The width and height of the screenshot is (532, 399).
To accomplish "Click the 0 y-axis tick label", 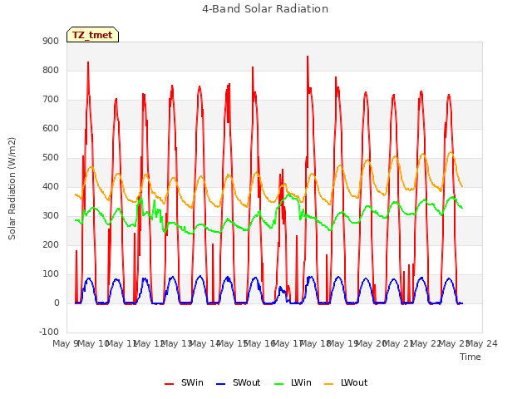I will 57,303.
